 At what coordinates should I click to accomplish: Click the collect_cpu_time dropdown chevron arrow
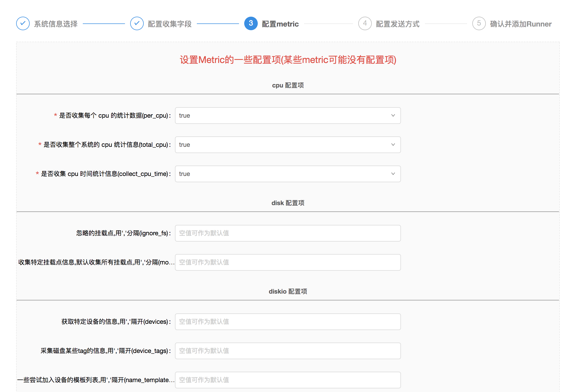click(x=393, y=174)
